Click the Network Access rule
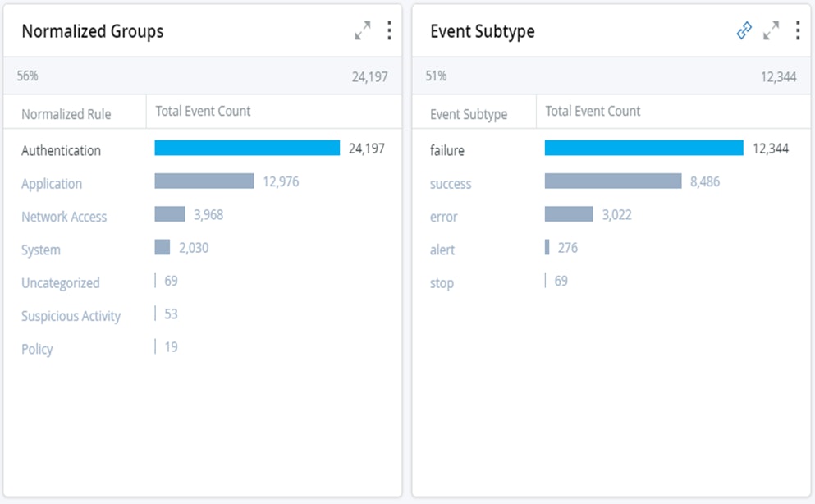The height and width of the screenshot is (504, 815). 64,217
